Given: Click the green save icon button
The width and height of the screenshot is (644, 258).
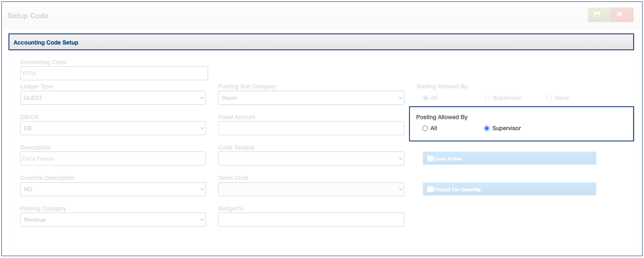Looking at the screenshot, I should (599, 15).
